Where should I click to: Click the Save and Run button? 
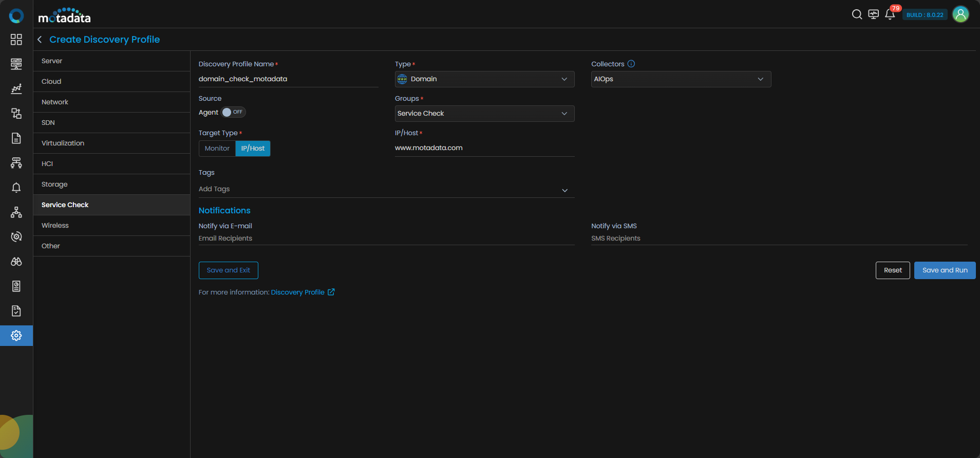[945, 270]
